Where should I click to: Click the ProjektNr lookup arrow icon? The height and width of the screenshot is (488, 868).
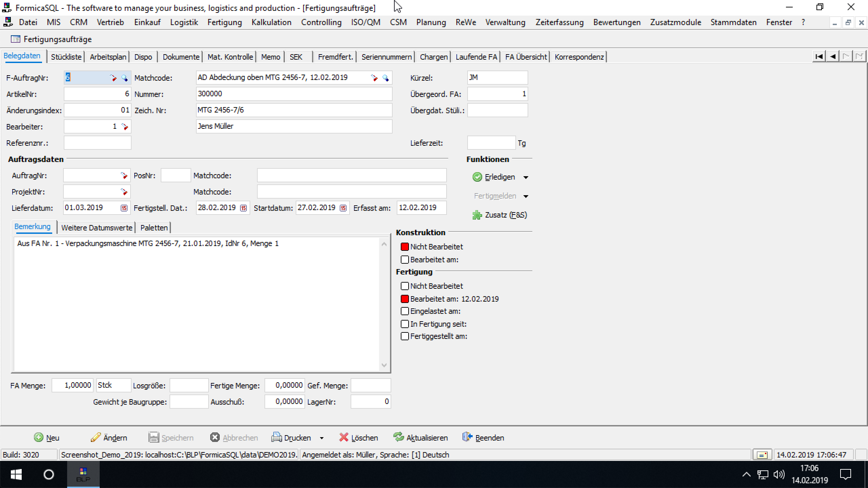pyautogui.click(x=124, y=192)
